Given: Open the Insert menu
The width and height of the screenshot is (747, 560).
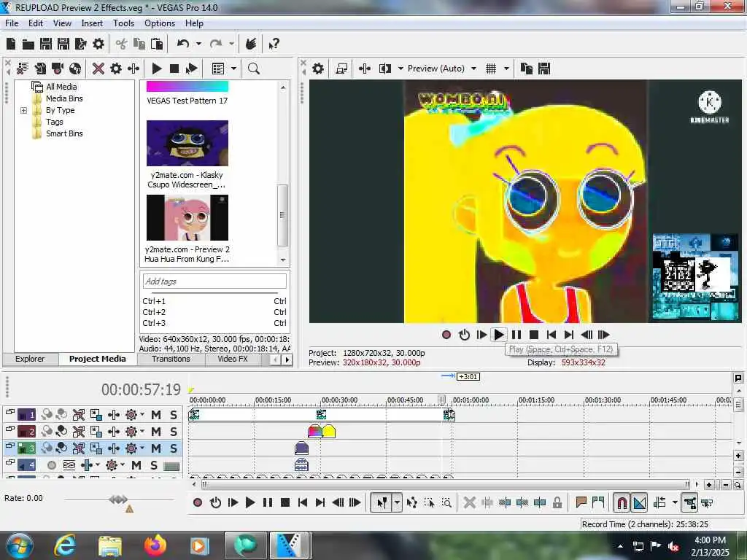Looking at the screenshot, I should [x=92, y=23].
